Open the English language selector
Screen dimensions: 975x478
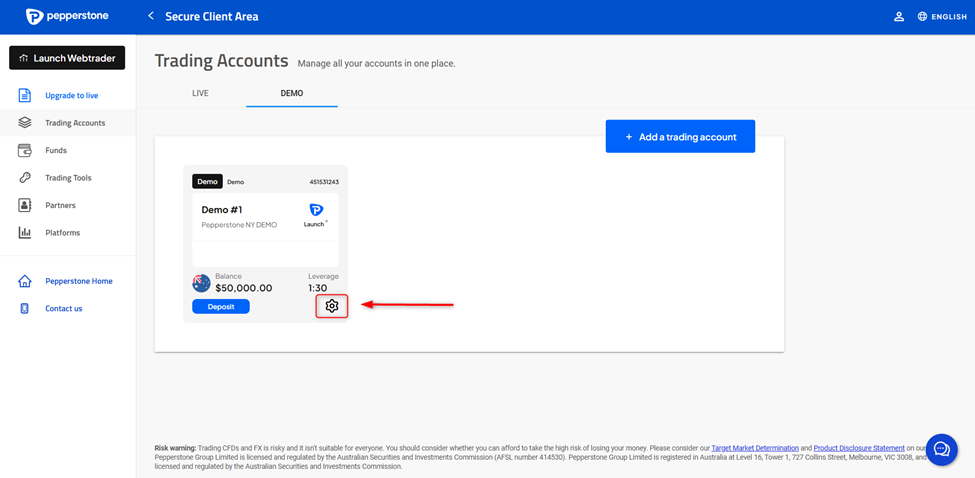942,17
